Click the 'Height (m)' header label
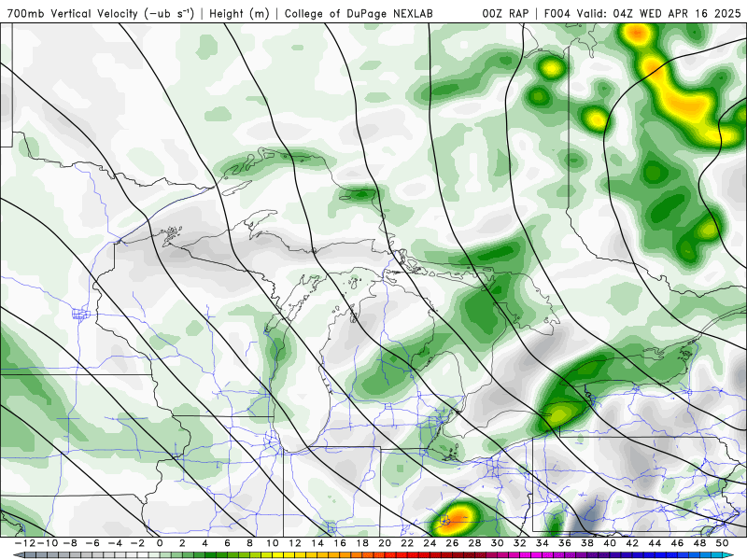This screenshot has width=747, height=560. click(x=239, y=14)
